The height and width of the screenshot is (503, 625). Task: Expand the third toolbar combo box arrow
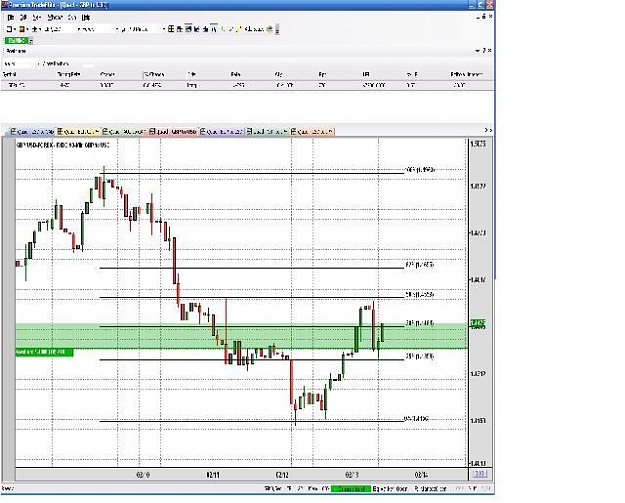coord(163,29)
